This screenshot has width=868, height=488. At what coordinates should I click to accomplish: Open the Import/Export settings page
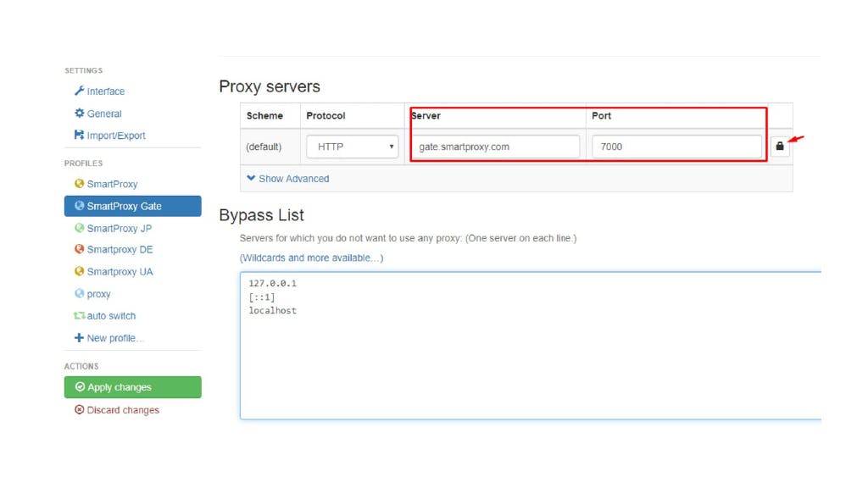coord(115,136)
